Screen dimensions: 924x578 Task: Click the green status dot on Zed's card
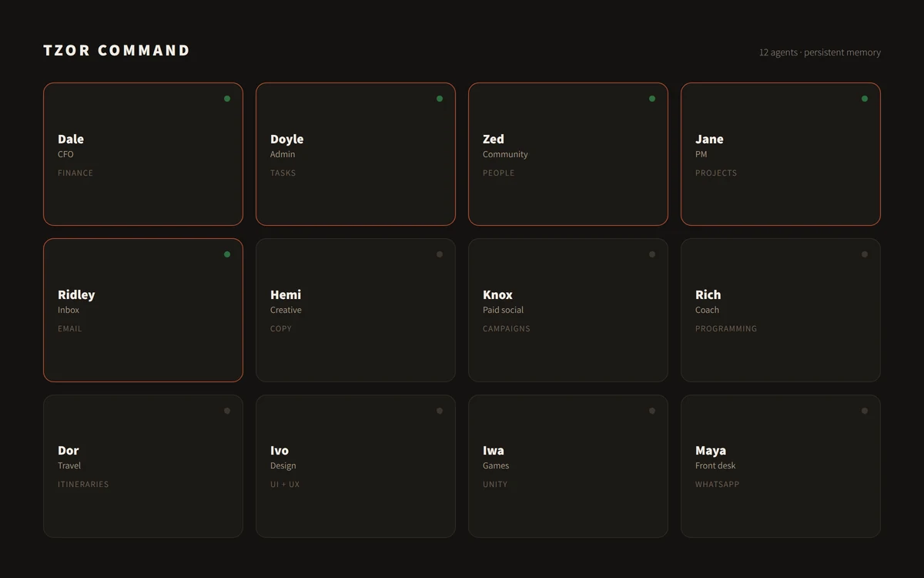[x=652, y=99]
